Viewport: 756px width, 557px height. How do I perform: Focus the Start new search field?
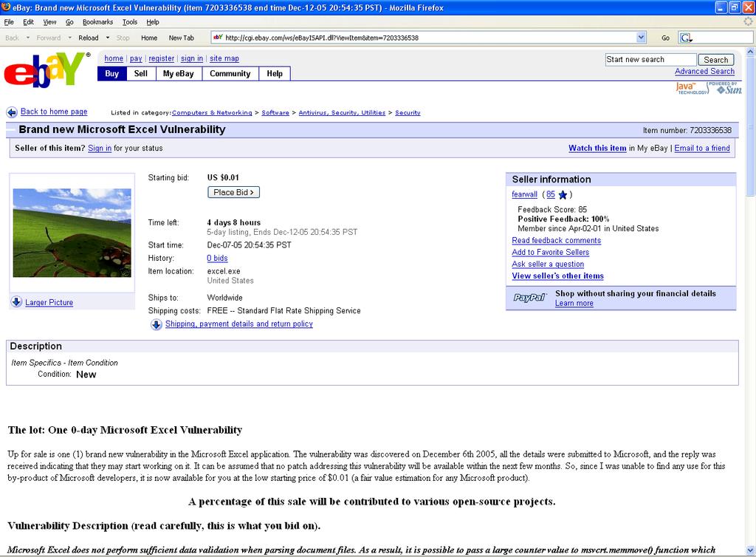coord(651,59)
